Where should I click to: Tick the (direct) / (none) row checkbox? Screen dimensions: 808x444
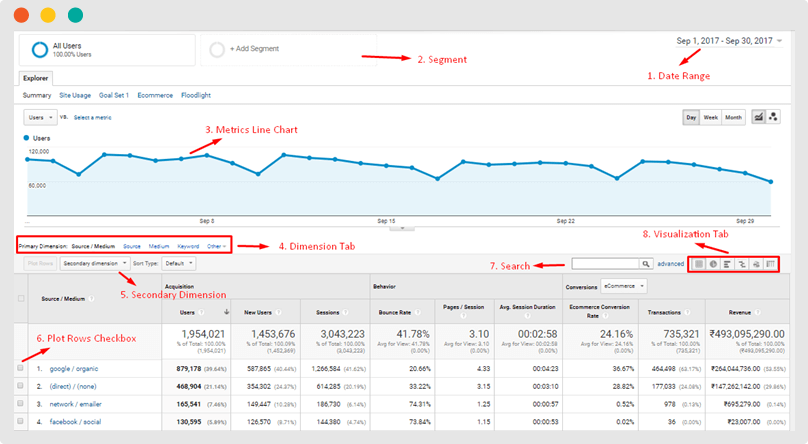point(21,386)
